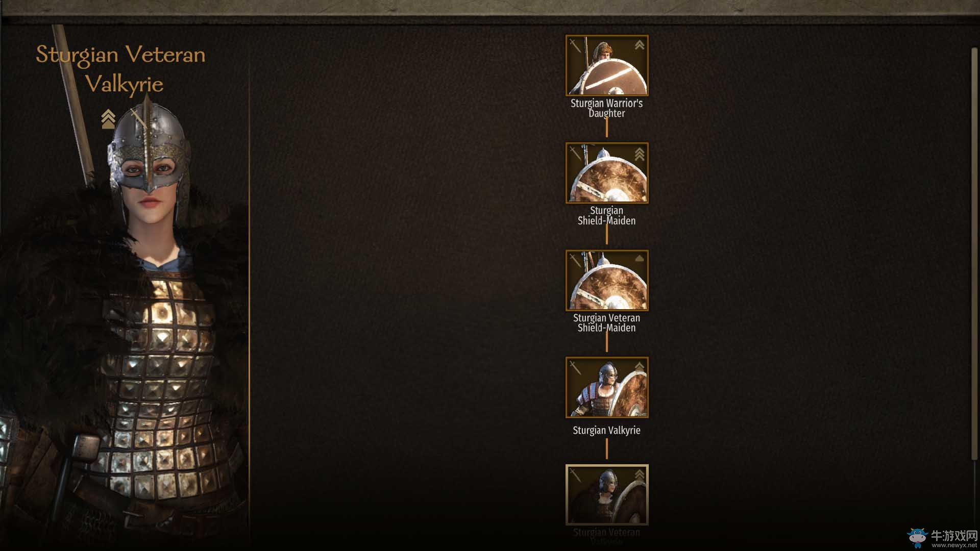
Task: Click sword weapon icon on Warrior's Daughter card
Action: [575, 46]
